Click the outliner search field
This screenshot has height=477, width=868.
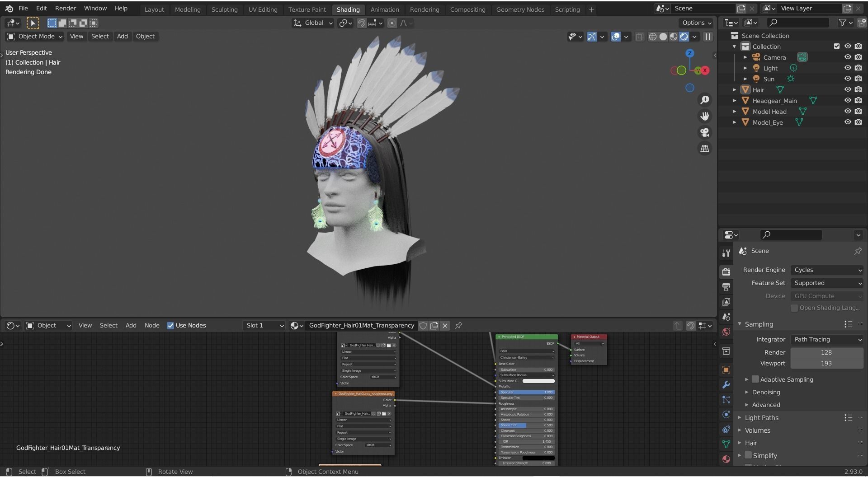798,23
